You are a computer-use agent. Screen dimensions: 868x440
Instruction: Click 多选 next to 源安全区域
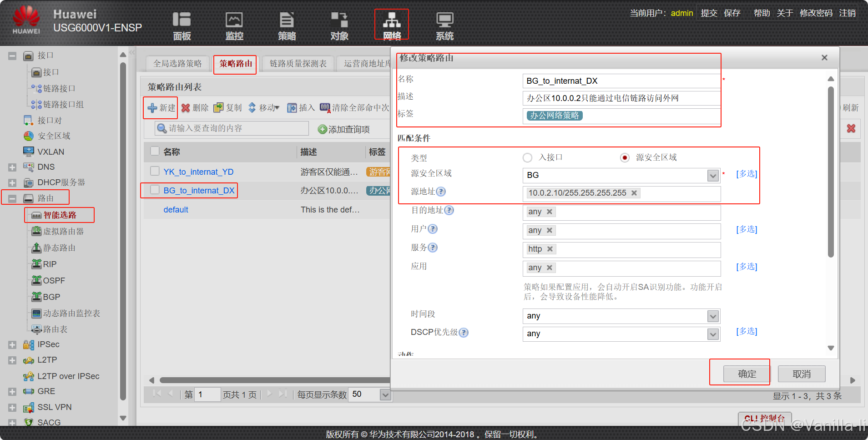[x=747, y=174]
